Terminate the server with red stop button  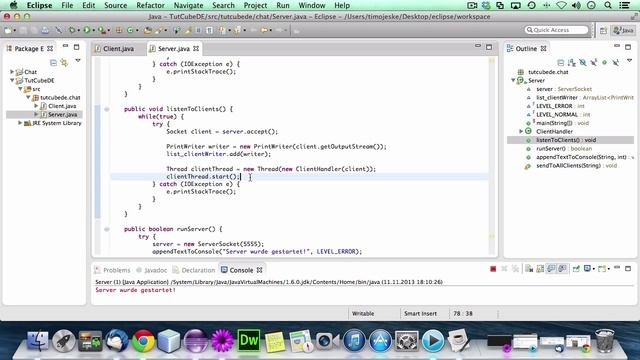(493, 269)
